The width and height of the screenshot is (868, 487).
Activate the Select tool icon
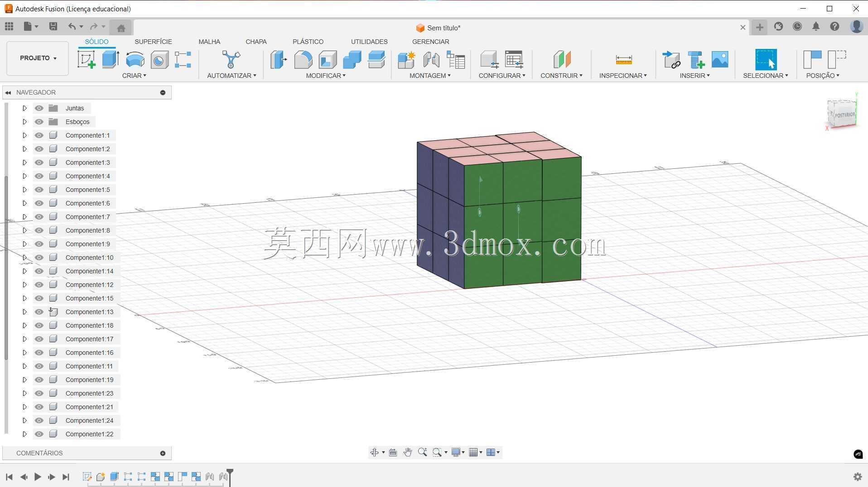click(x=766, y=59)
